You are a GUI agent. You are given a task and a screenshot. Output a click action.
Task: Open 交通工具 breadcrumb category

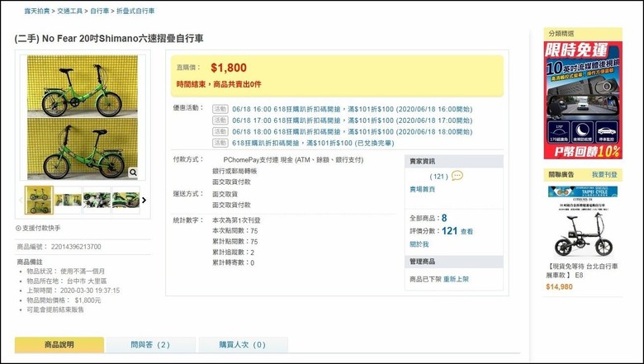pos(70,11)
